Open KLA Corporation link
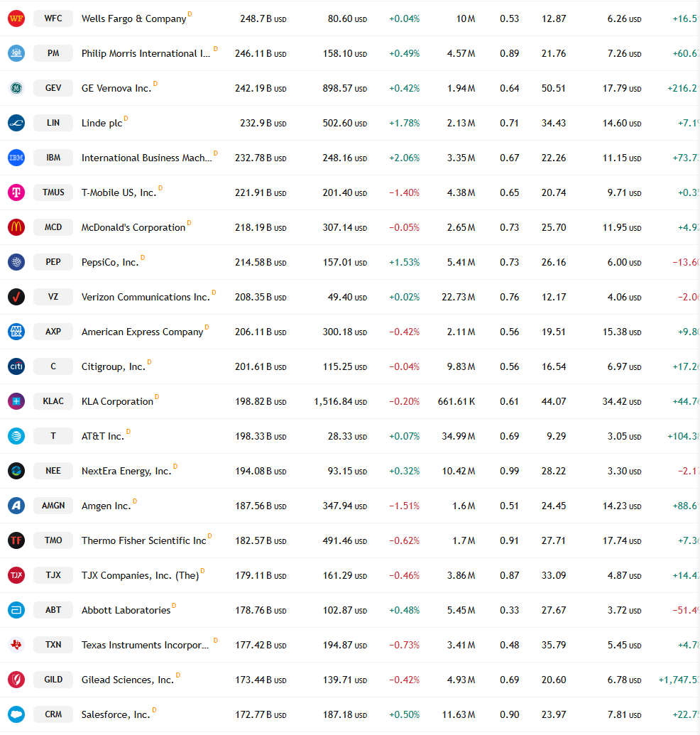This screenshot has height=735, width=700. [x=117, y=401]
